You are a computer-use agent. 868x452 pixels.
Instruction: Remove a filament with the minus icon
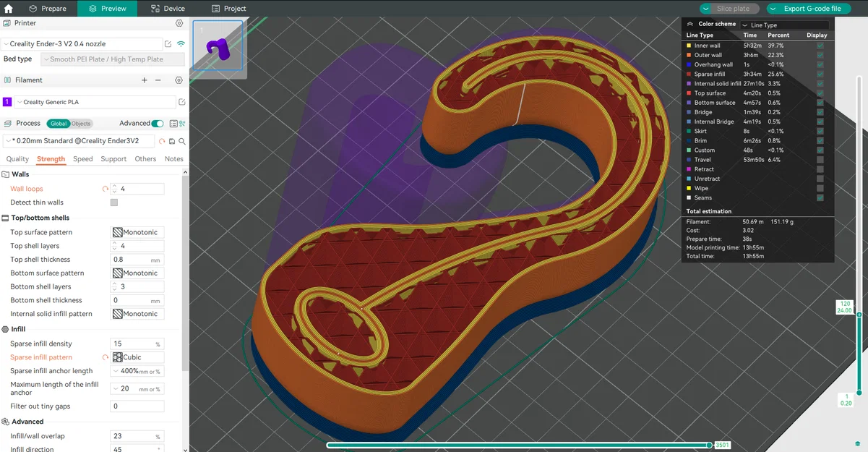pos(158,80)
